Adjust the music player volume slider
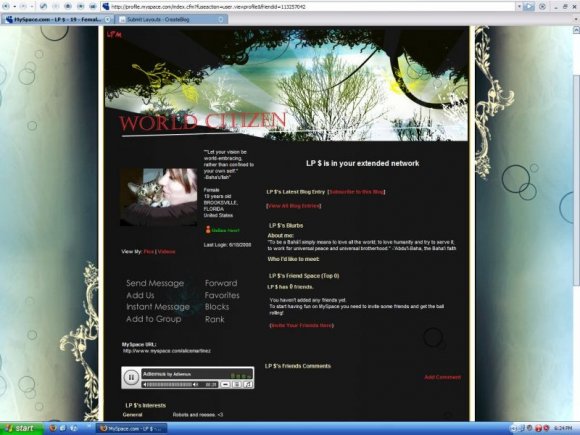The height and width of the screenshot is (435, 580). (171, 385)
